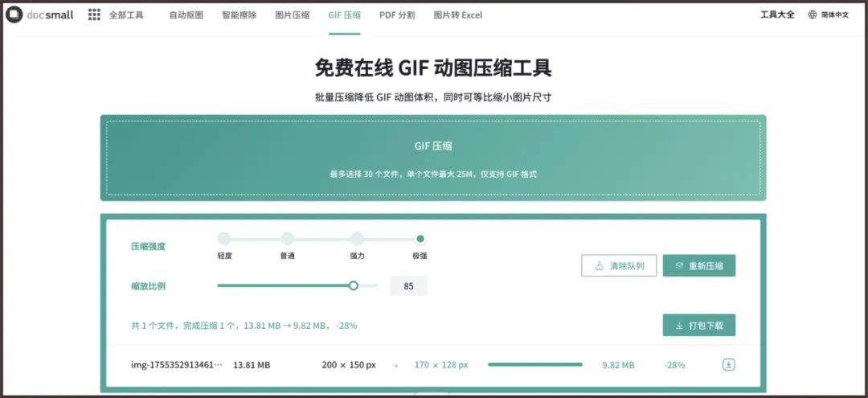Set compression strength to 强力
The height and width of the screenshot is (398, 868).
click(x=357, y=239)
